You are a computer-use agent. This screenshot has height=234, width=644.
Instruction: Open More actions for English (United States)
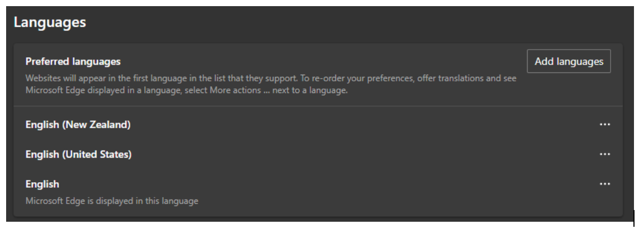click(x=604, y=154)
